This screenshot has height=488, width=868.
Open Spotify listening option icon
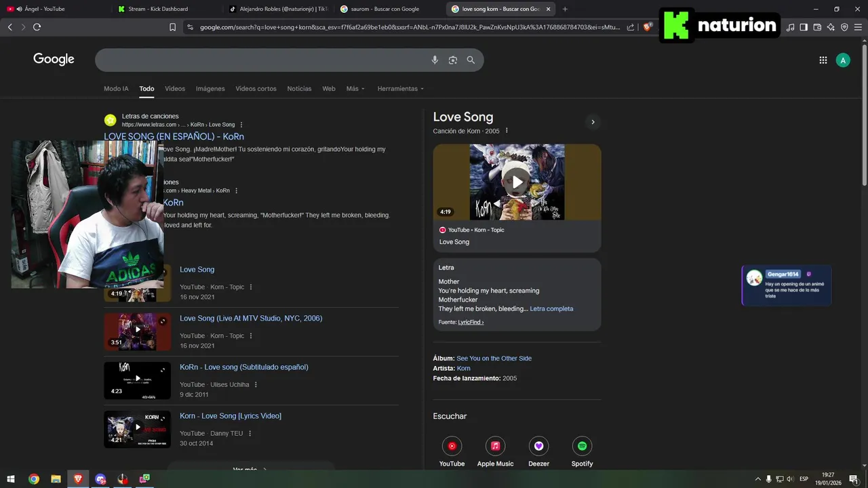[582, 446]
